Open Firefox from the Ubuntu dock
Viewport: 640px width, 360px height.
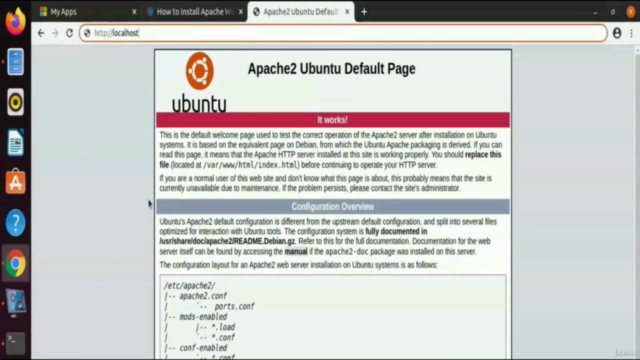[x=15, y=21]
